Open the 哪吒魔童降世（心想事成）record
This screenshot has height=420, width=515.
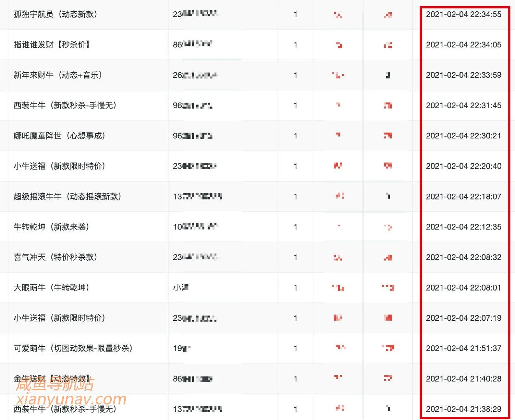click(x=62, y=135)
